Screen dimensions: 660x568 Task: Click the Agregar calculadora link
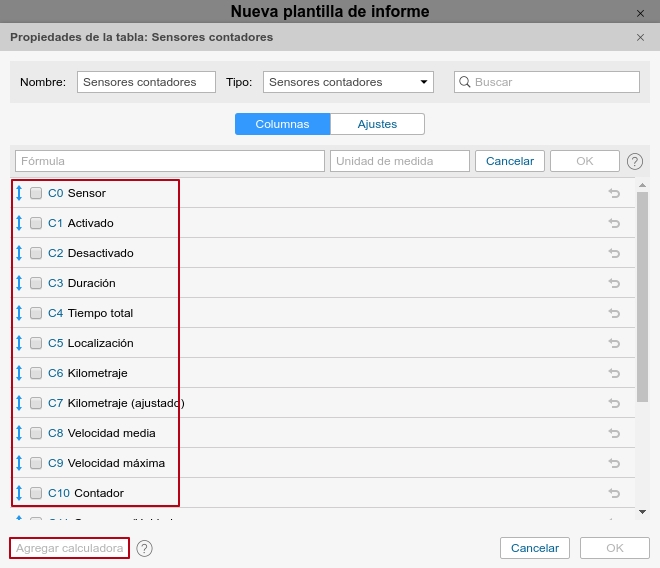coord(69,548)
